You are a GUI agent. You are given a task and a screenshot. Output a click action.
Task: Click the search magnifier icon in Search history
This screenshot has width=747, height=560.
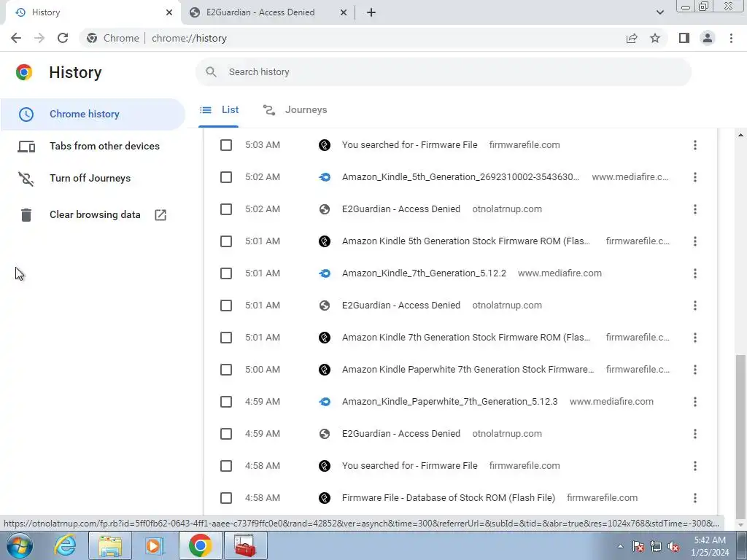(x=211, y=72)
